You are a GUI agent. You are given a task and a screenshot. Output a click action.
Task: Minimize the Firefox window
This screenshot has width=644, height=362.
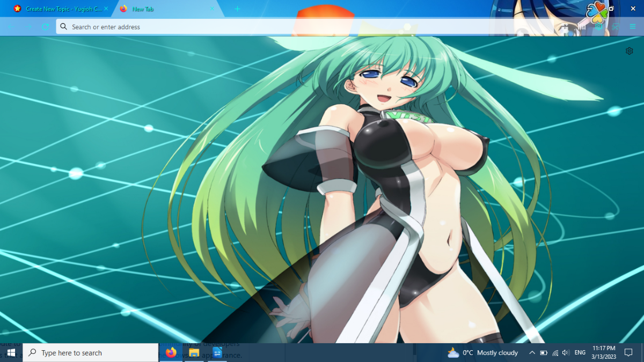[590, 9]
